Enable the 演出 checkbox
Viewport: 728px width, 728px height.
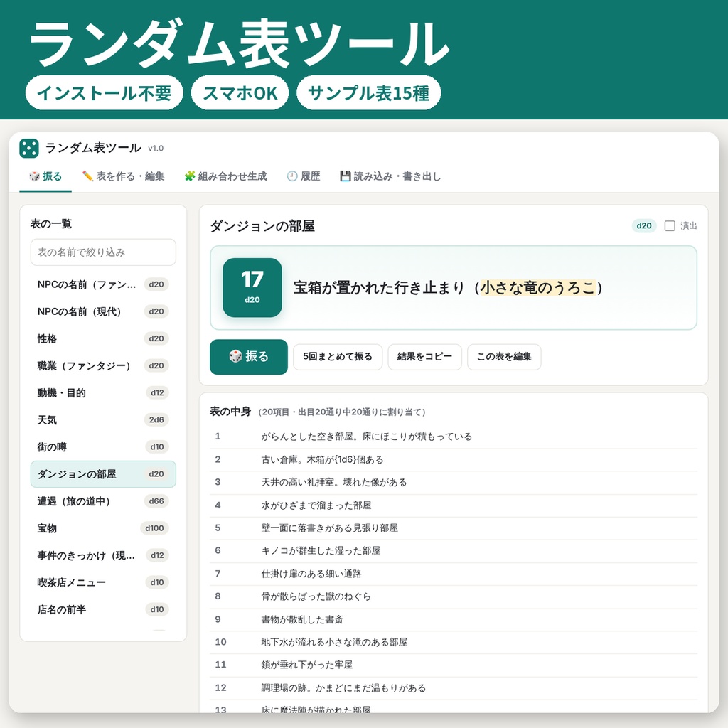click(670, 225)
